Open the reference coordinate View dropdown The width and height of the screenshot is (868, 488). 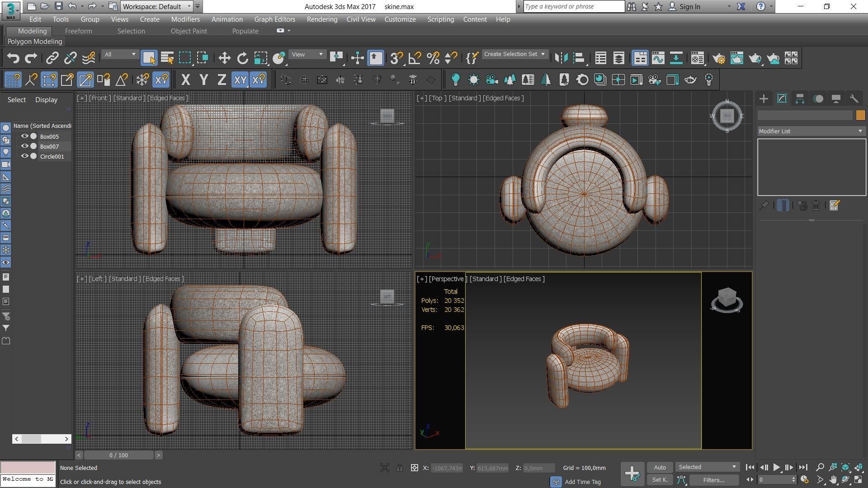[x=307, y=55]
